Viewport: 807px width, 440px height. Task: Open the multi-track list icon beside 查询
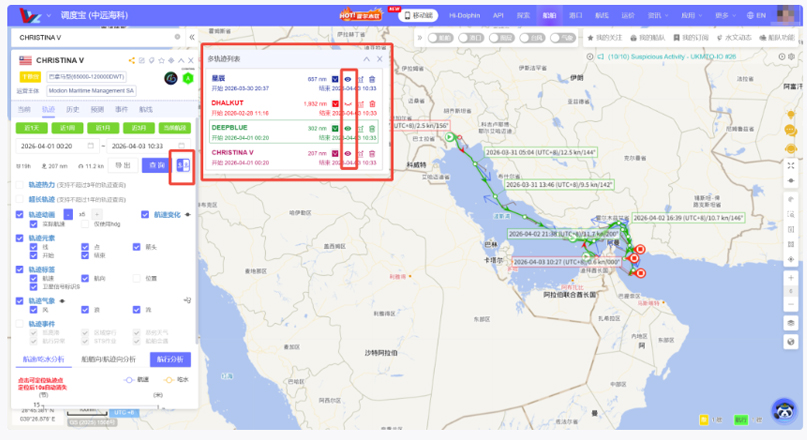coord(182,165)
